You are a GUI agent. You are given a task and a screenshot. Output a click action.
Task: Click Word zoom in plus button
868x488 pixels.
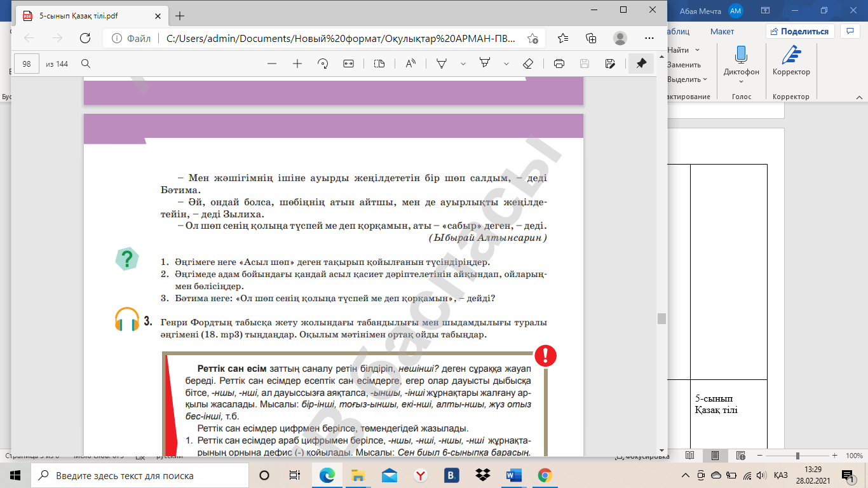click(834, 456)
